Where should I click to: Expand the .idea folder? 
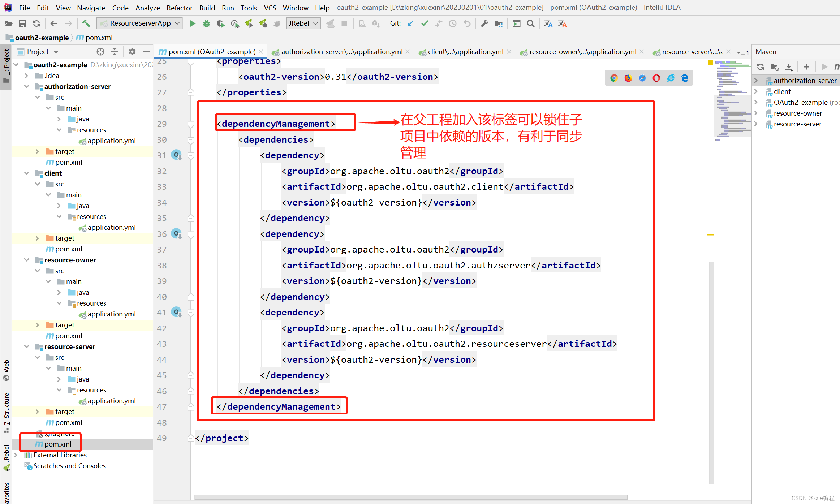click(x=27, y=76)
